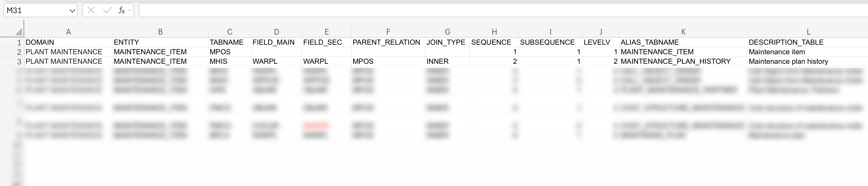Viewport: 868px width, 186px height.
Task: Click the Enter checkmark formula icon
Action: [x=108, y=10]
